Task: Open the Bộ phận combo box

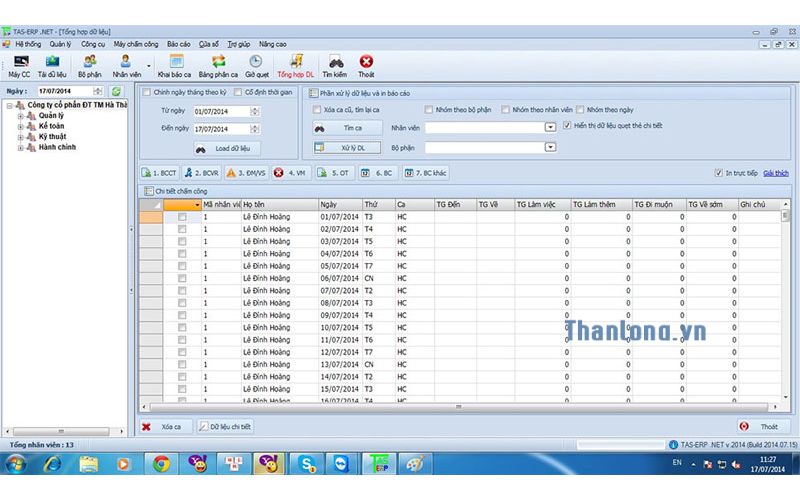Action: [x=550, y=147]
